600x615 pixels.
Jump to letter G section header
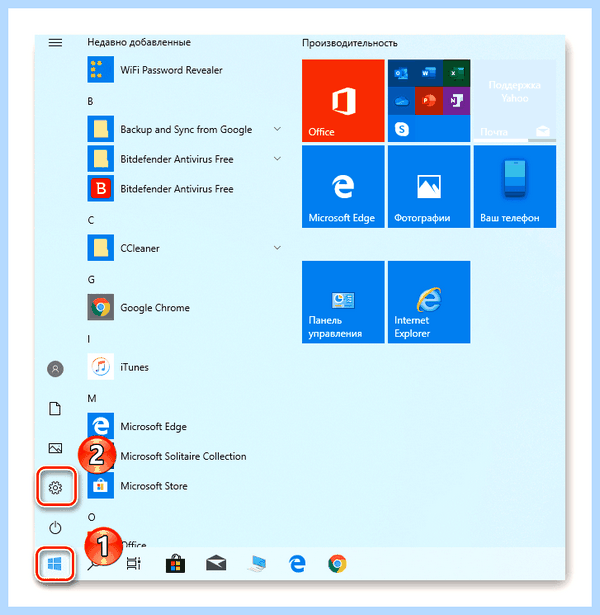click(91, 279)
